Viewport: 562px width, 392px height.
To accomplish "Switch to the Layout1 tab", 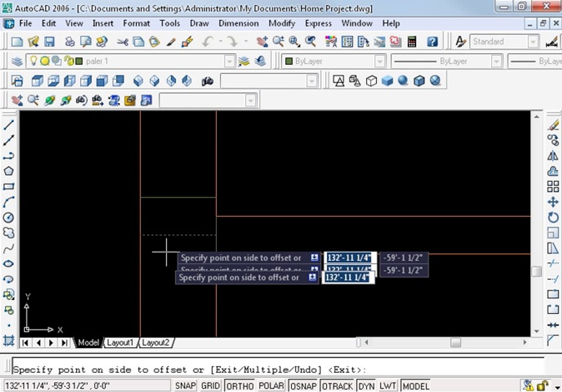I will [x=120, y=342].
